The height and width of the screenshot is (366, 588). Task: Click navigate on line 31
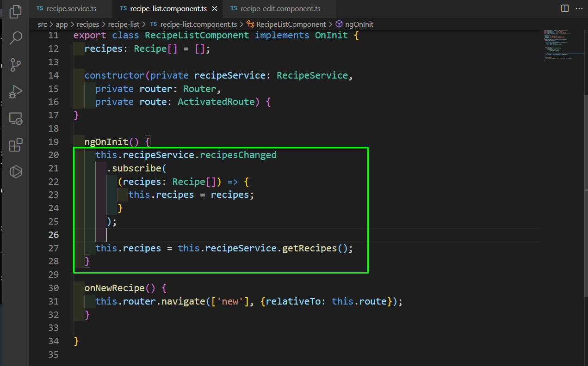tap(183, 301)
